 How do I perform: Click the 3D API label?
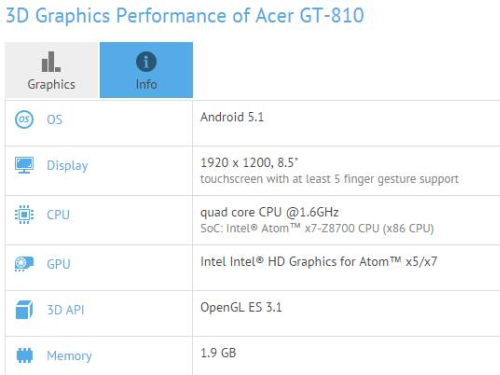tap(65, 310)
